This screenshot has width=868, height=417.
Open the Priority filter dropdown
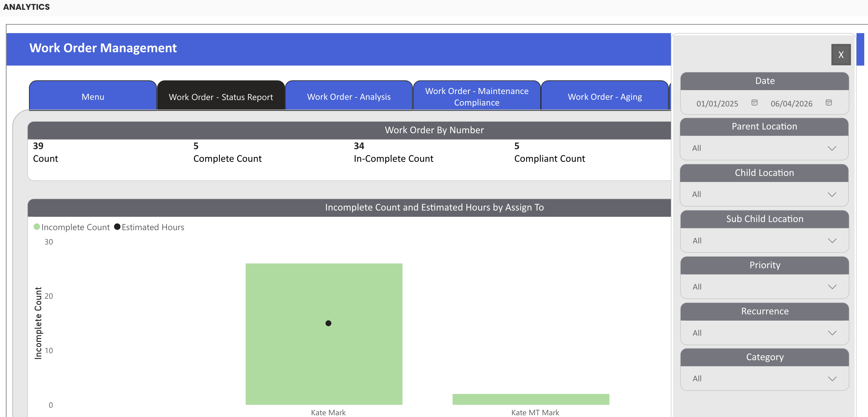(764, 287)
